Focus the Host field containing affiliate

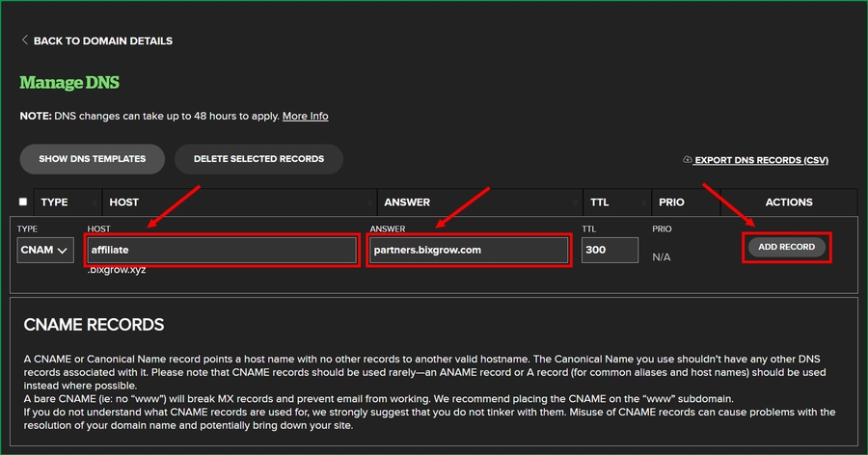pyautogui.click(x=222, y=251)
